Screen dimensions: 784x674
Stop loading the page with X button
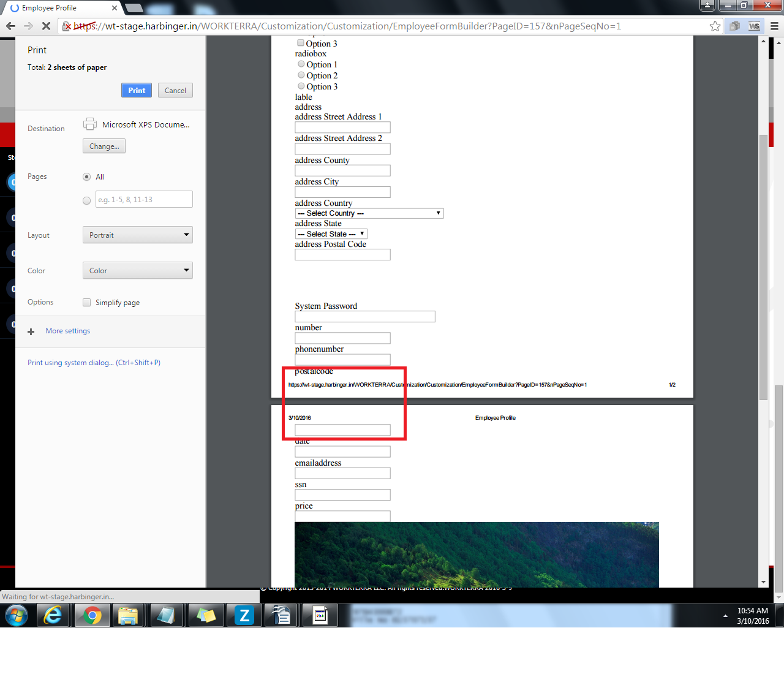click(46, 26)
